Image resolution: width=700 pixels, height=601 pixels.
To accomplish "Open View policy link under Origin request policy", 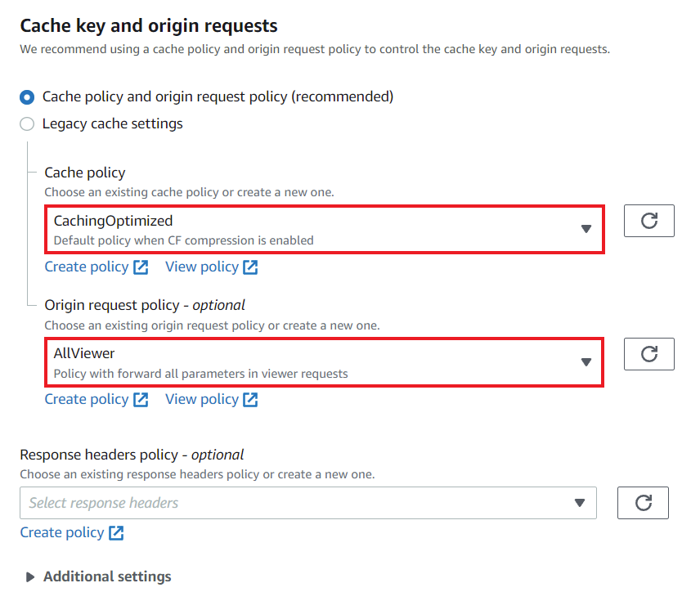I will coord(201,399).
